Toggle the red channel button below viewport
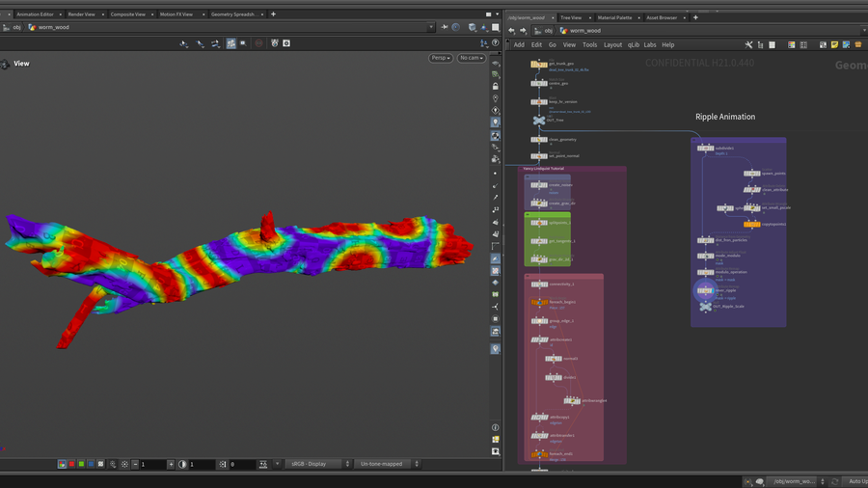 point(71,464)
